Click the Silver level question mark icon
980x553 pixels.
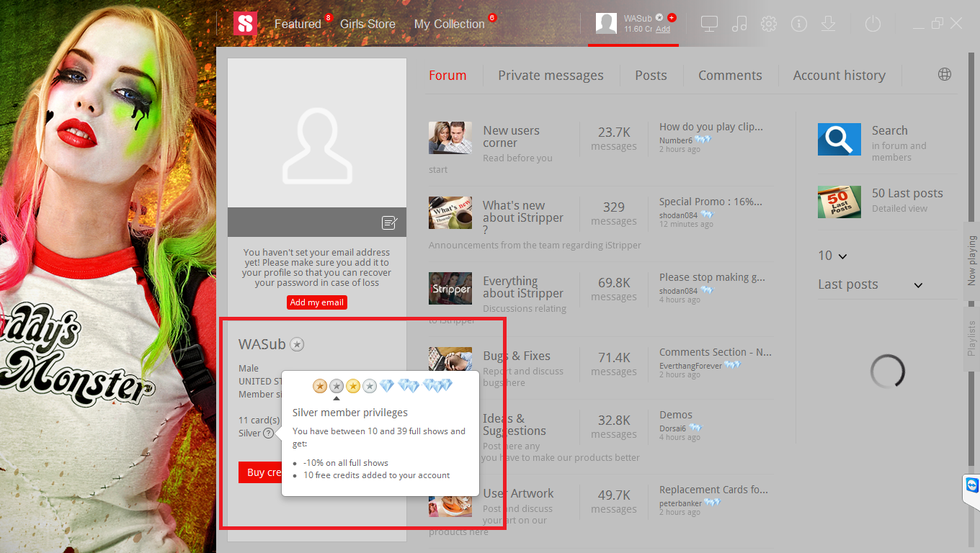tap(268, 433)
